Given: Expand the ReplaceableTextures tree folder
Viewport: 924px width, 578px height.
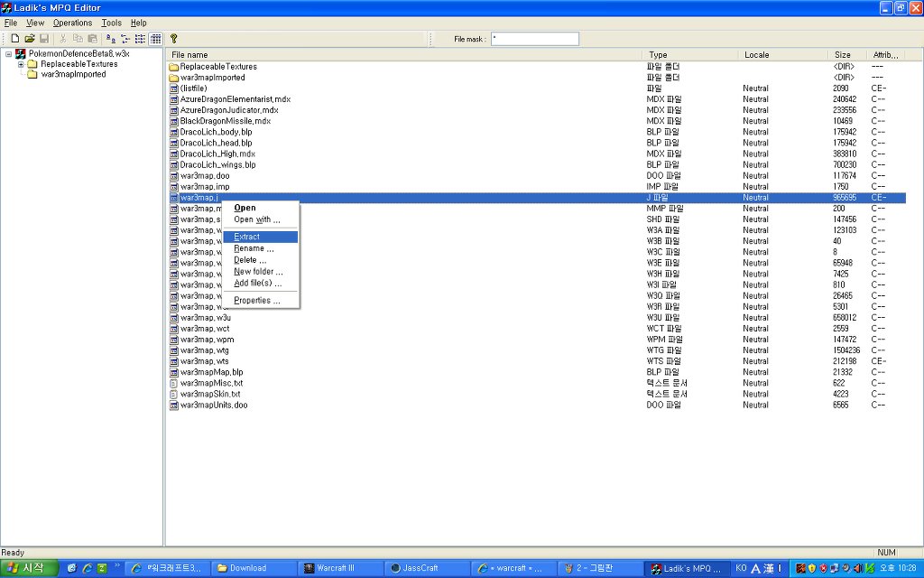Looking at the screenshot, I should [21, 64].
